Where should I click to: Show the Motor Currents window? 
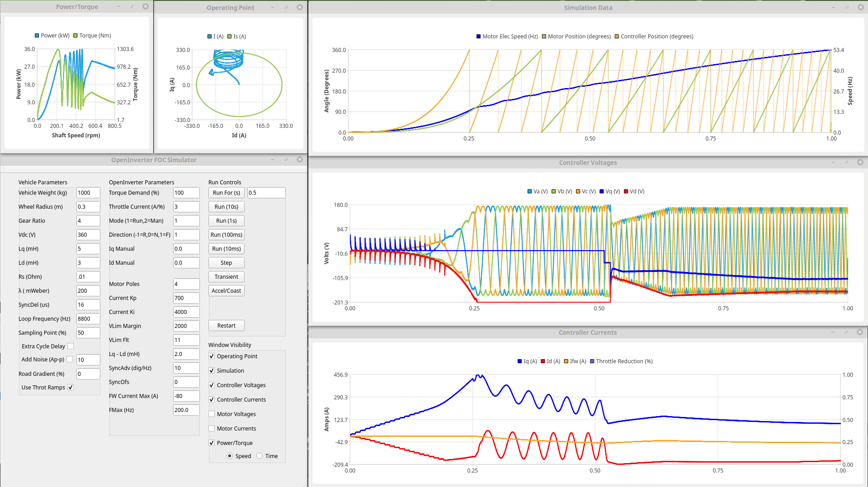pyautogui.click(x=212, y=429)
